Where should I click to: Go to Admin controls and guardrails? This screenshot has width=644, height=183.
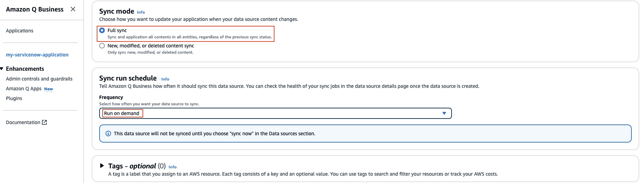(x=39, y=79)
